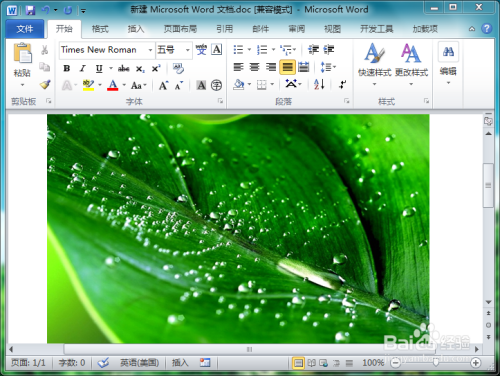This screenshot has width=500, height=376.
Task: Click Shrink Font icon
Action: click(x=179, y=86)
